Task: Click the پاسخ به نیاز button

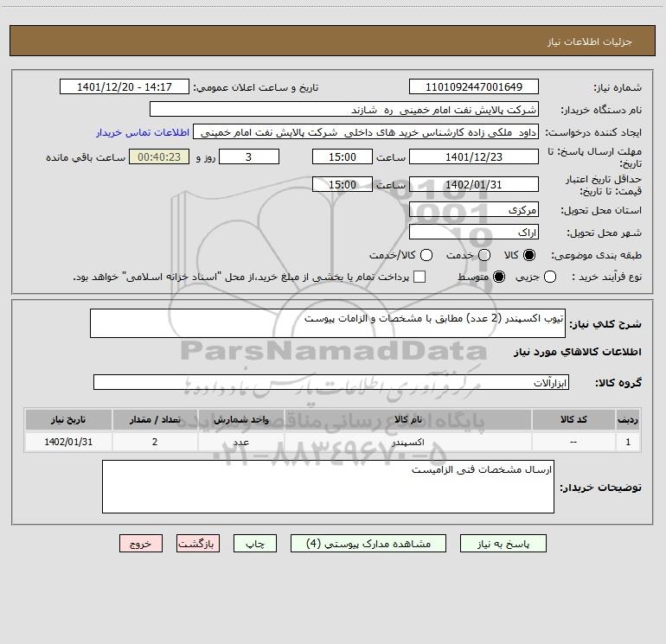Action: coord(503,544)
